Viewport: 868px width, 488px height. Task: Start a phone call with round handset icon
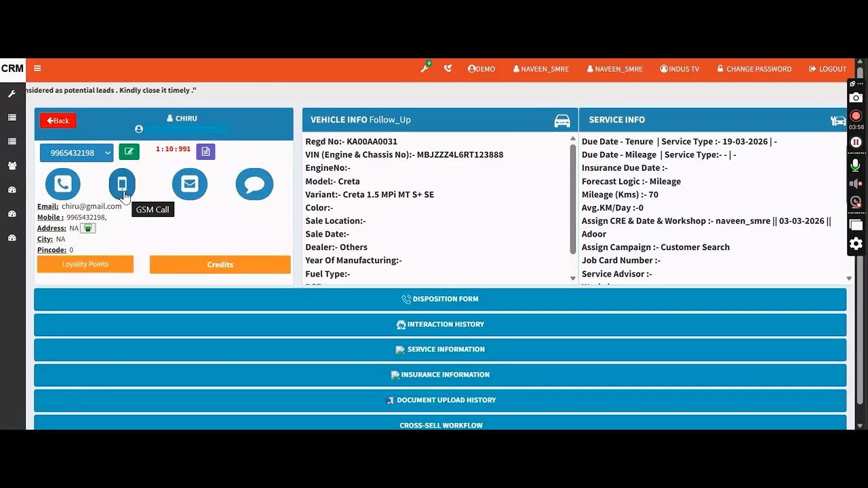tap(63, 184)
